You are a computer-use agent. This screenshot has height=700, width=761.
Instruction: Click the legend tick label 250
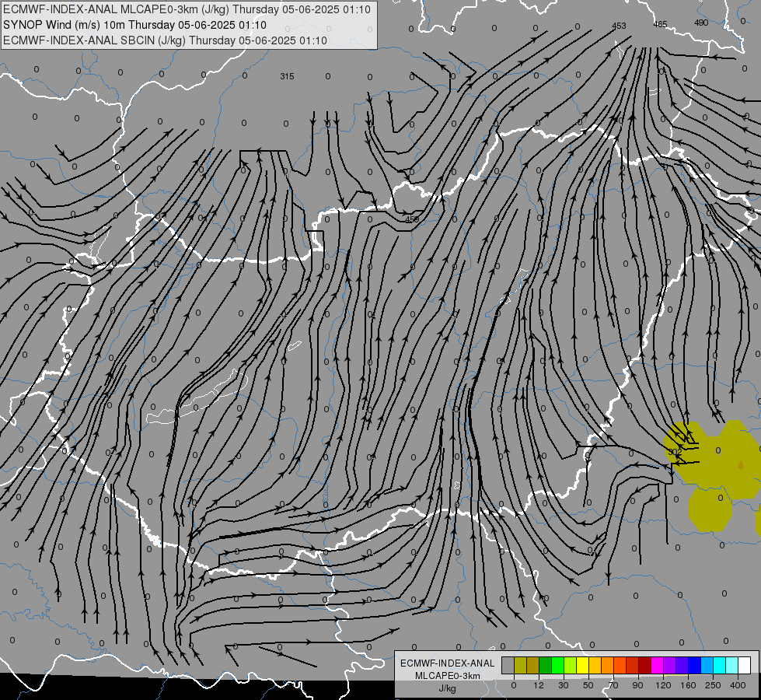[x=713, y=685]
